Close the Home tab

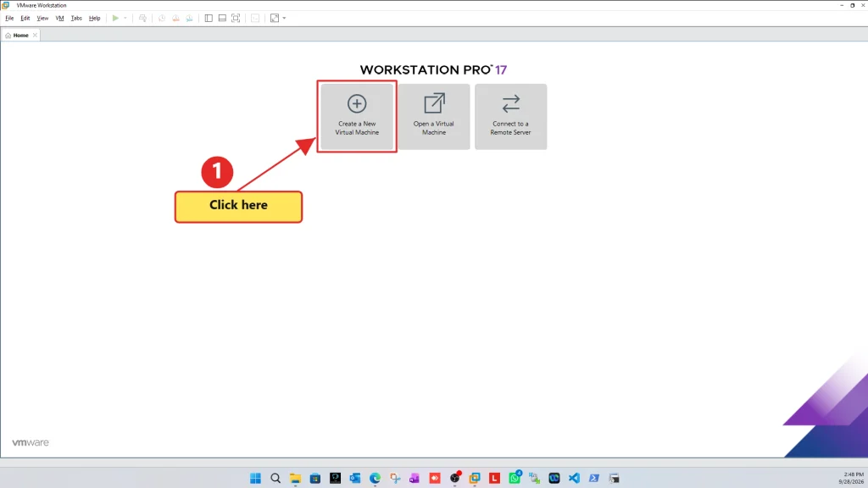[35, 36]
